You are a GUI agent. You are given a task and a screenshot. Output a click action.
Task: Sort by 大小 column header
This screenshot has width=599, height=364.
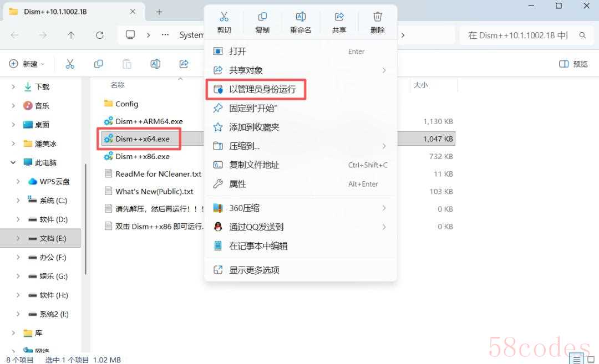pyautogui.click(x=420, y=85)
